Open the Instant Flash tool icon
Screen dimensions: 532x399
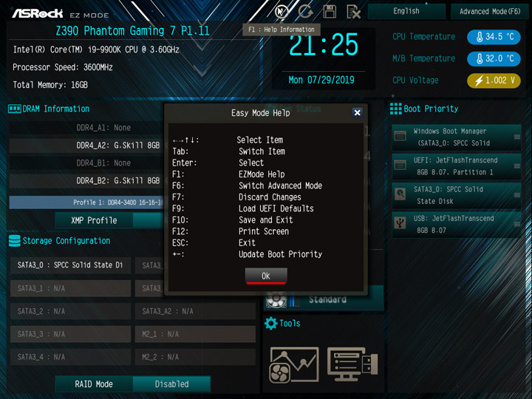352,364
